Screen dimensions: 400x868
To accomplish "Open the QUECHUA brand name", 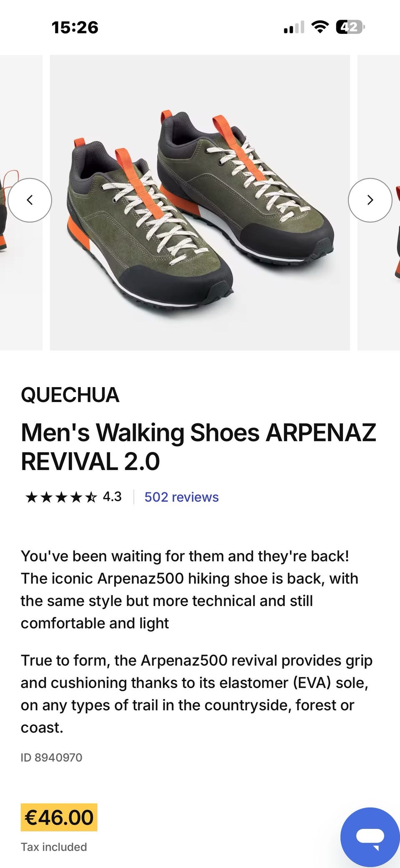I will [70, 395].
